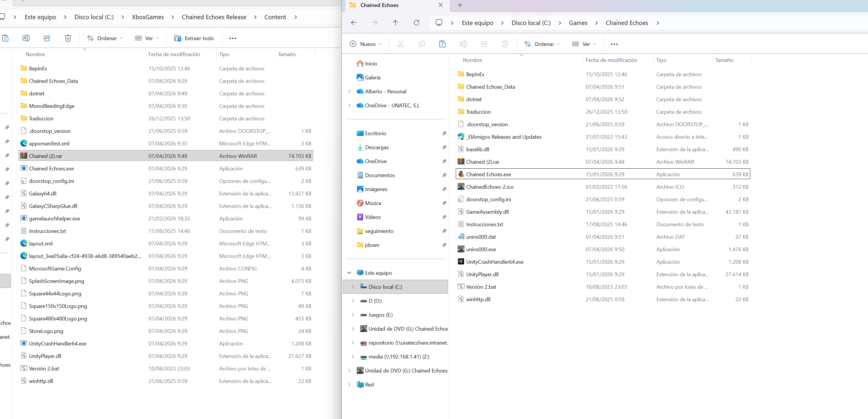Click the Up arrow navigation icon

395,23
